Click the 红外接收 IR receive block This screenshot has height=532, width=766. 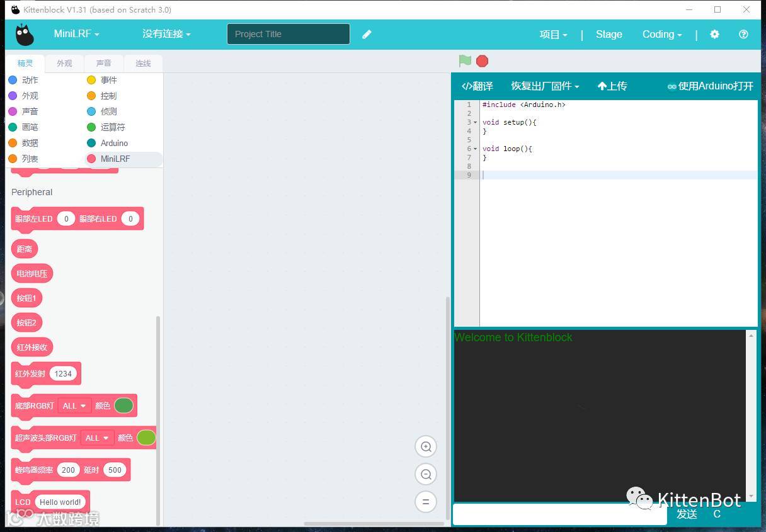pyautogui.click(x=32, y=347)
